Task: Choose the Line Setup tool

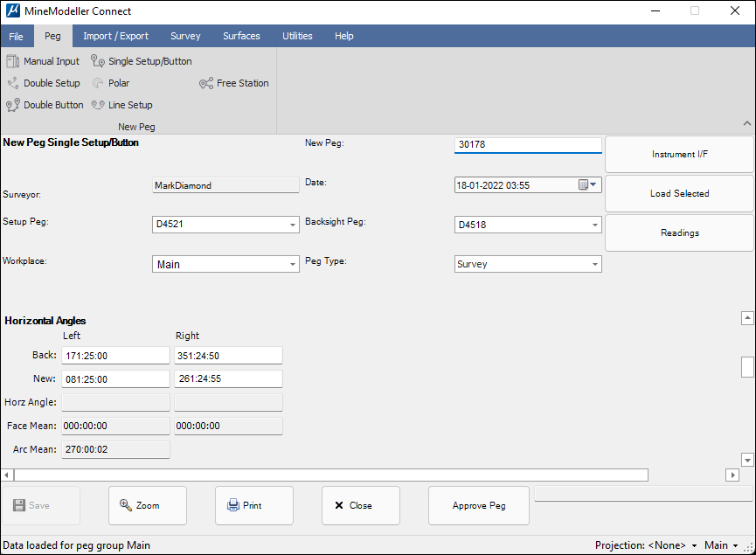Action: (x=122, y=105)
